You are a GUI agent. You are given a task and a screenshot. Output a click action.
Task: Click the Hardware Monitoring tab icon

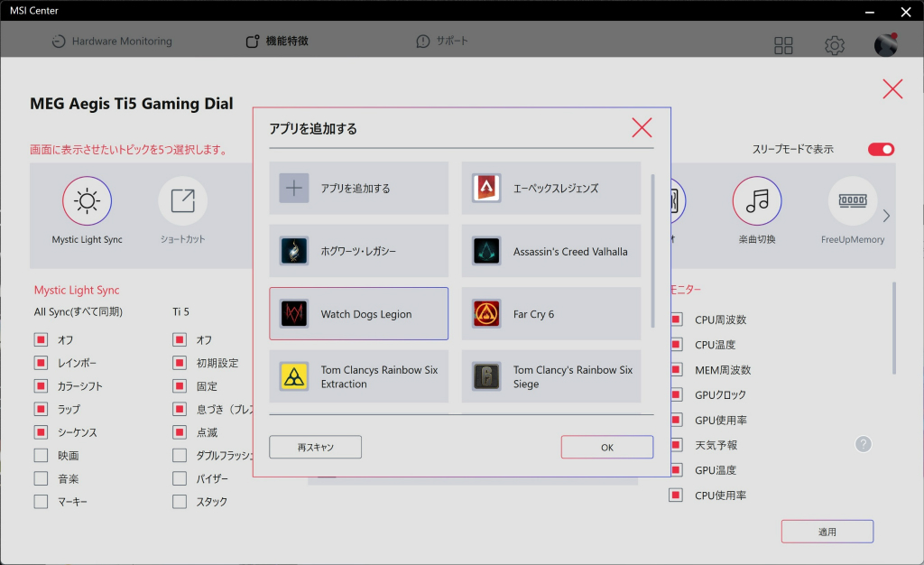59,42
